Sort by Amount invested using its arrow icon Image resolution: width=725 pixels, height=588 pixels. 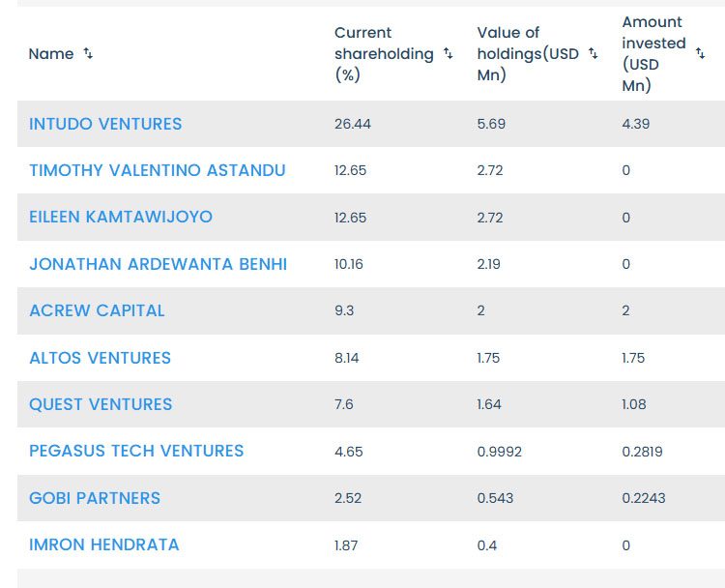[700, 54]
